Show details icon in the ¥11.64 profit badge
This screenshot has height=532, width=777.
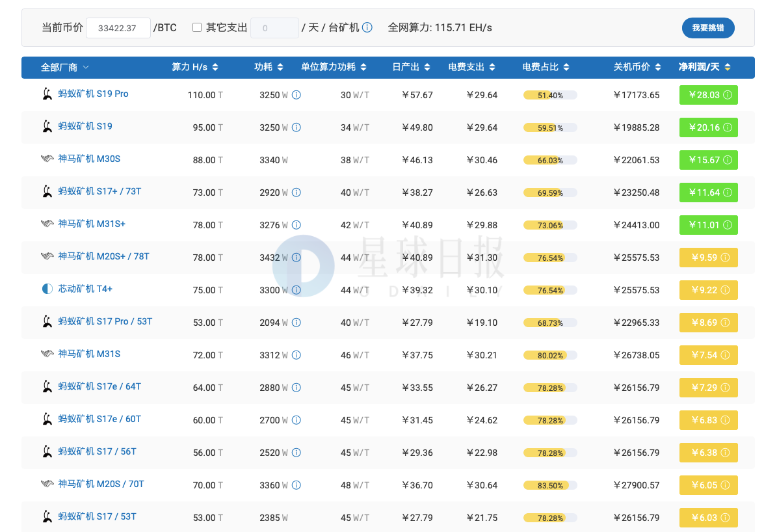coord(728,193)
